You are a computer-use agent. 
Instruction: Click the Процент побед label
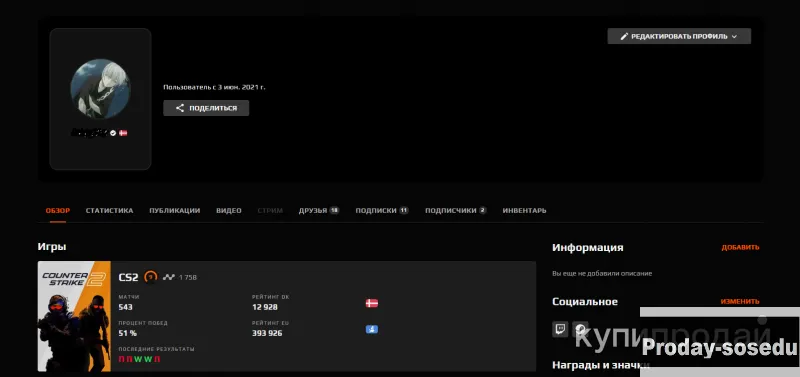point(143,323)
